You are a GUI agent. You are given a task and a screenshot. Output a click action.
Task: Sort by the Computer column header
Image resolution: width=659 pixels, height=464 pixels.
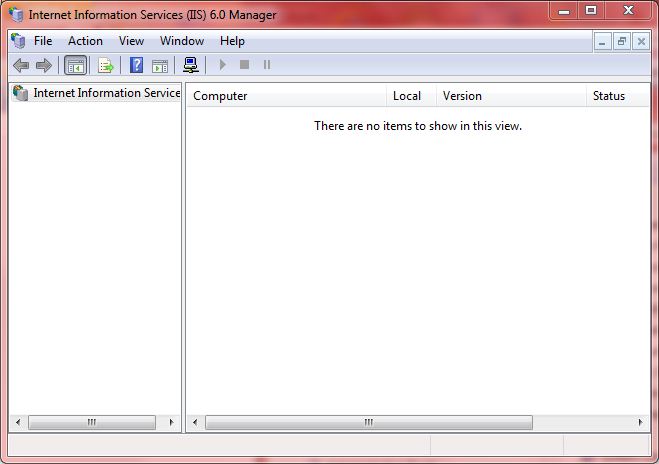pyautogui.click(x=286, y=96)
